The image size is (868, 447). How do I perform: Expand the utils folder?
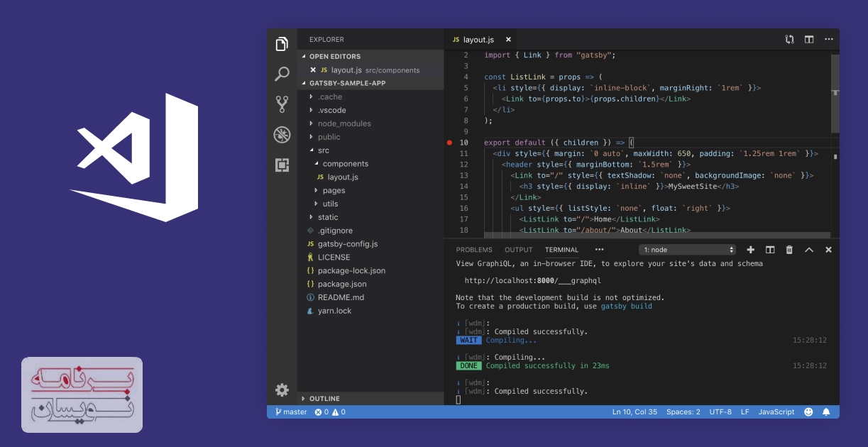[x=370, y=204]
